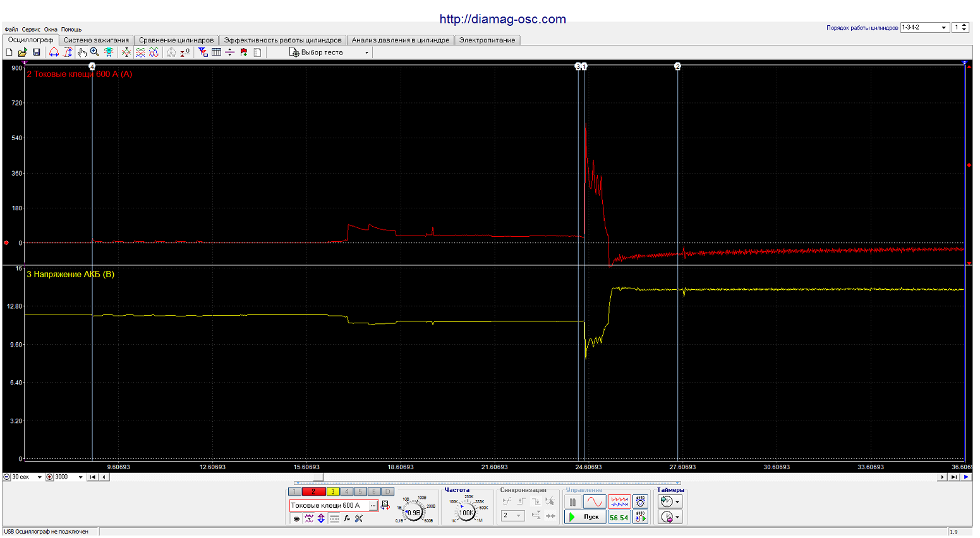Show channels as overlapping waveforms
Viewport: 980px width, 538px height.
tap(154, 52)
